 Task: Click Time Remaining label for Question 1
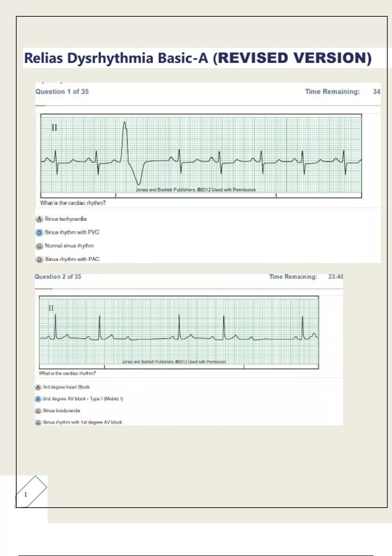click(x=332, y=92)
